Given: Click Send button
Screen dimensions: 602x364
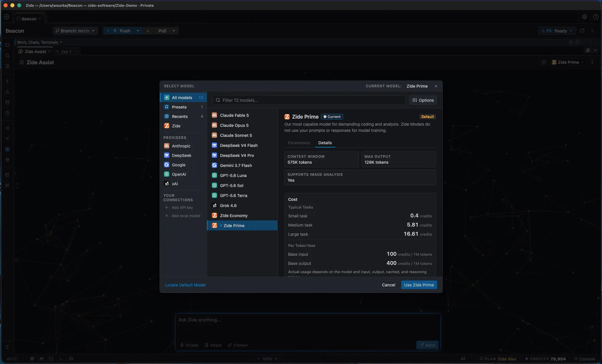Looking at the screenshot, I should point(427,345).
